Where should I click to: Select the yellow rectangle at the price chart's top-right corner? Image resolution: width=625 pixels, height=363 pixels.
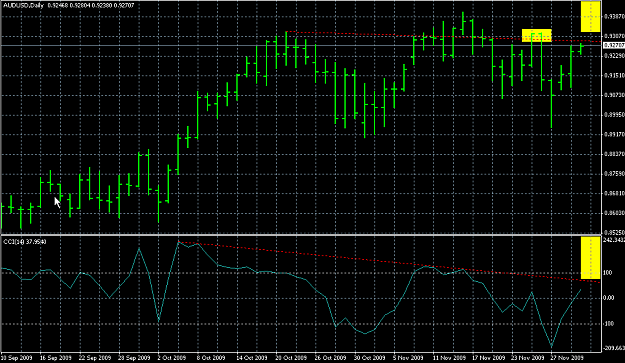tap(590, 17)
